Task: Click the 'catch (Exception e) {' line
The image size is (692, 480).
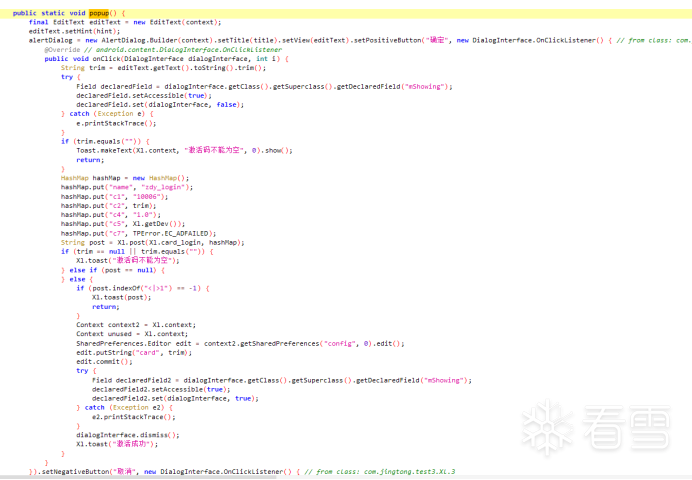Action: [107, 114]
